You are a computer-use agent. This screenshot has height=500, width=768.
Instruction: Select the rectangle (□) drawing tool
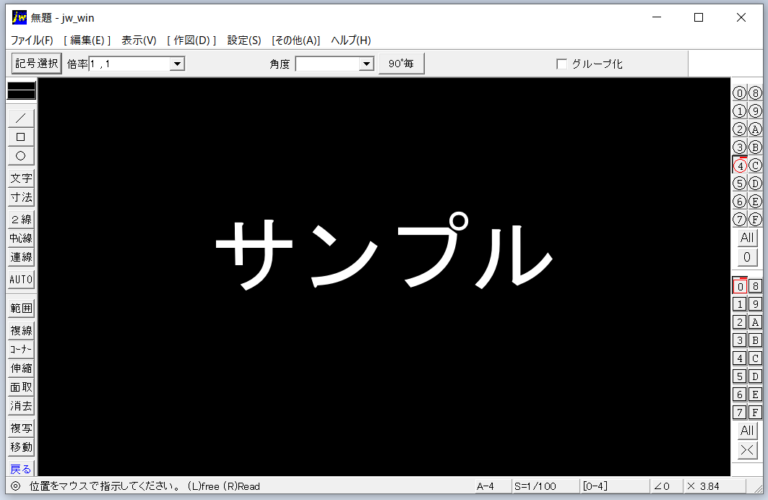21,136
